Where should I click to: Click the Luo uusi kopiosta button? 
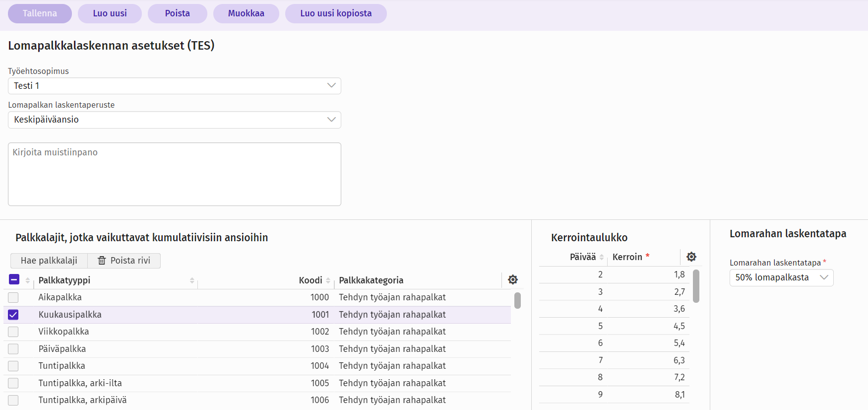[x=336, y=13]
